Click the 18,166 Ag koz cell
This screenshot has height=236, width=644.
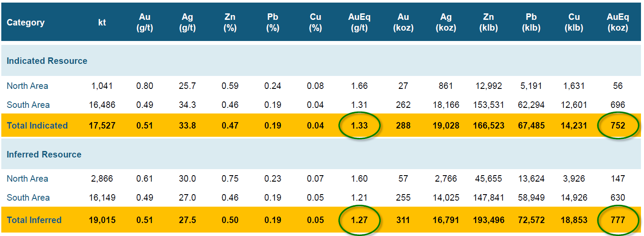coord(445,105)
